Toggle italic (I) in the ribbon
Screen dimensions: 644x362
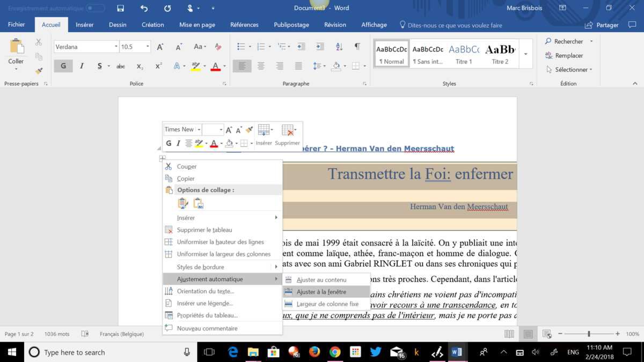point(82,66)
